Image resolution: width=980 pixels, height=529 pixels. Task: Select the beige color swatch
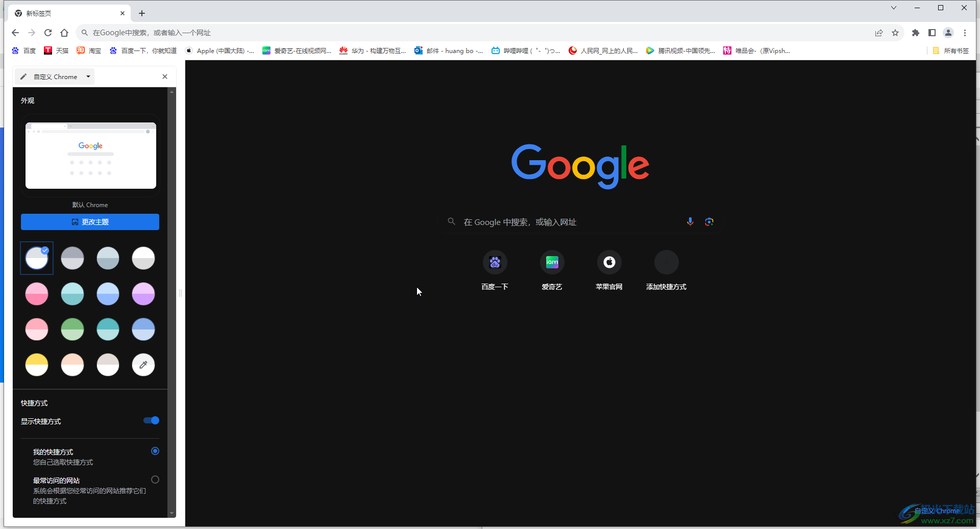[x=108, y=365]
